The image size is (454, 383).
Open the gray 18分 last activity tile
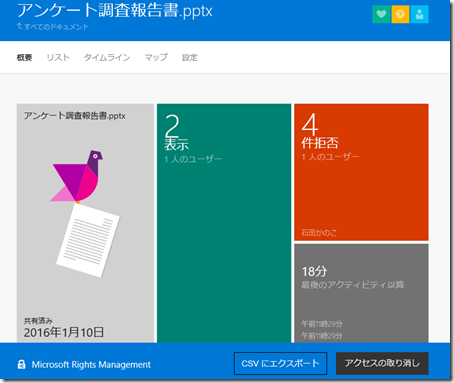click(x=361, y=293)
